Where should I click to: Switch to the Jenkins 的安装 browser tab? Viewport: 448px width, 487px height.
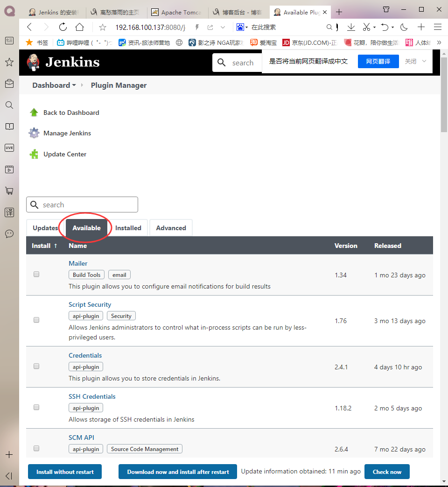coord(54,12)
